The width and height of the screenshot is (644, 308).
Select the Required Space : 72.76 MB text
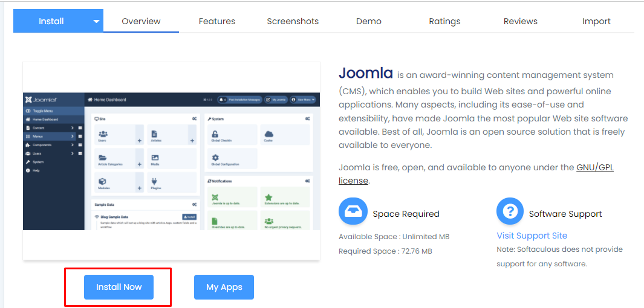pyautogui.click(x=385, y=251)
